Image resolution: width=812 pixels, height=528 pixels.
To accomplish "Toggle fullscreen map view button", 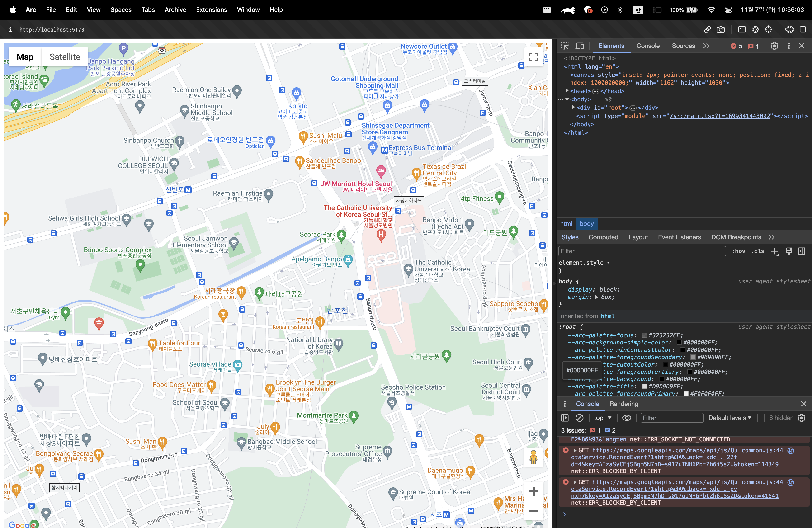I will pos(533,57).
